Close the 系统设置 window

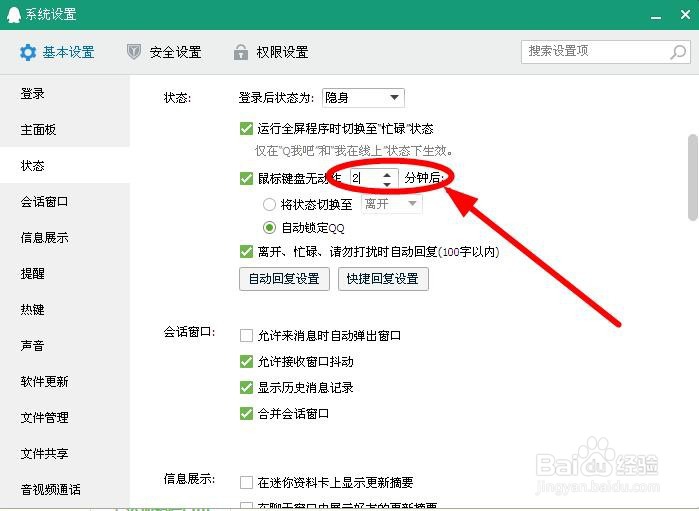coord(686,15)
